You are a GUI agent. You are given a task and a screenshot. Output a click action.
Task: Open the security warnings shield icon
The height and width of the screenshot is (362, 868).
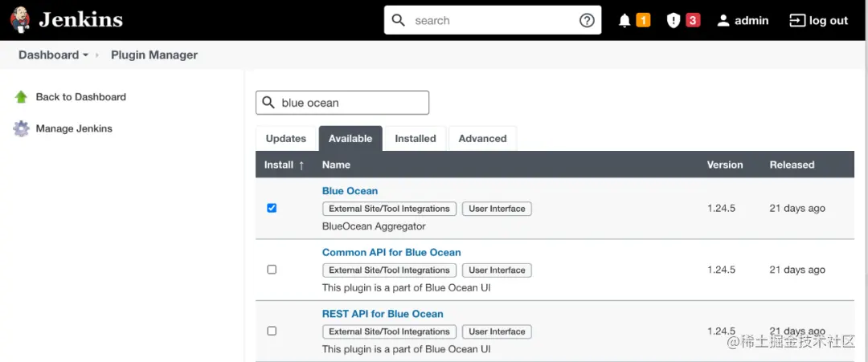point(674,20)
